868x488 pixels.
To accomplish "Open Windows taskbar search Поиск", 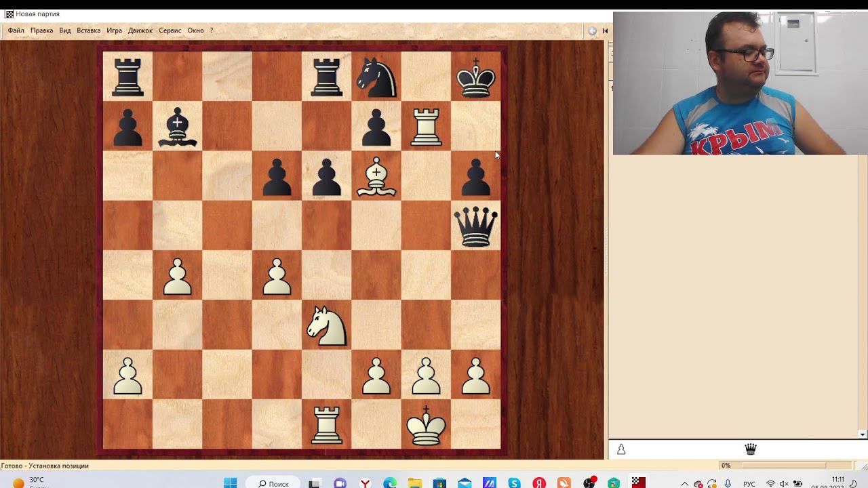I will coord(273,483).
